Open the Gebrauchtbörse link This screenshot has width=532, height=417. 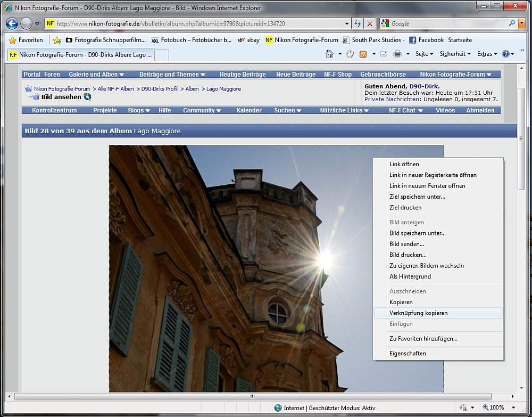point(383,75)
